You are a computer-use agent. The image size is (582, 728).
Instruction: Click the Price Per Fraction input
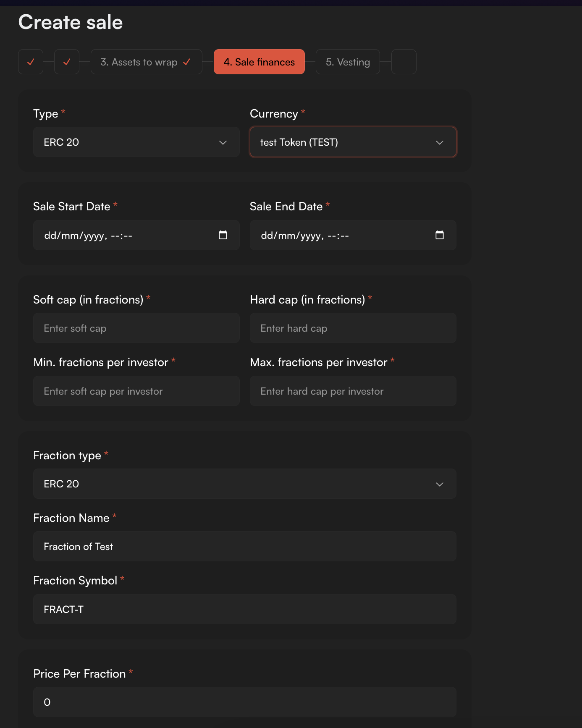click(245, 702)
